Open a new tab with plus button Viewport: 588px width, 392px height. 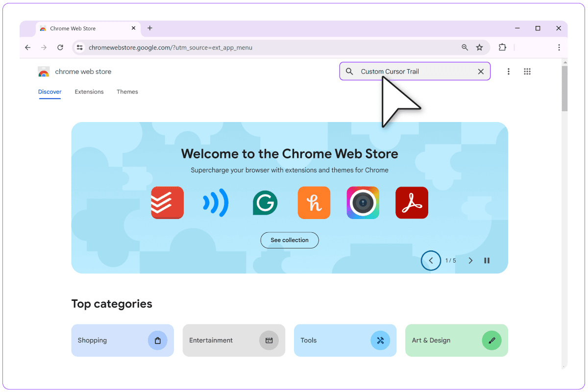coord(150,28)
